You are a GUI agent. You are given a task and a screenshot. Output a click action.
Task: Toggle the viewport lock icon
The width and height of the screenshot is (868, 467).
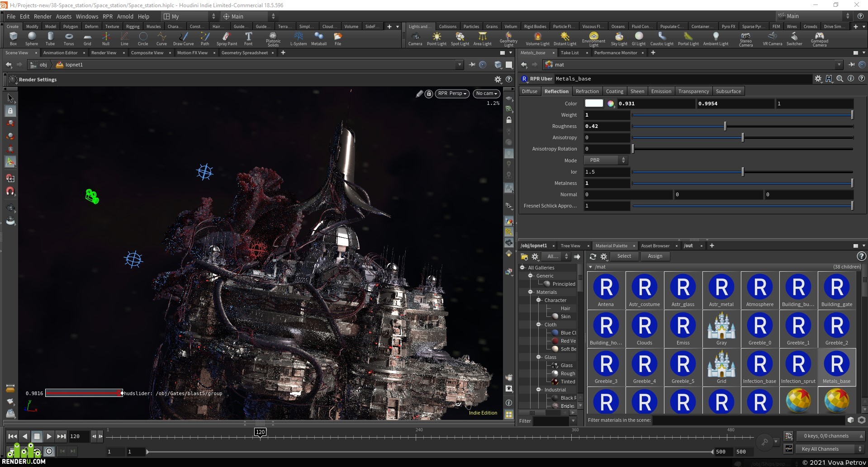(429, 94)
